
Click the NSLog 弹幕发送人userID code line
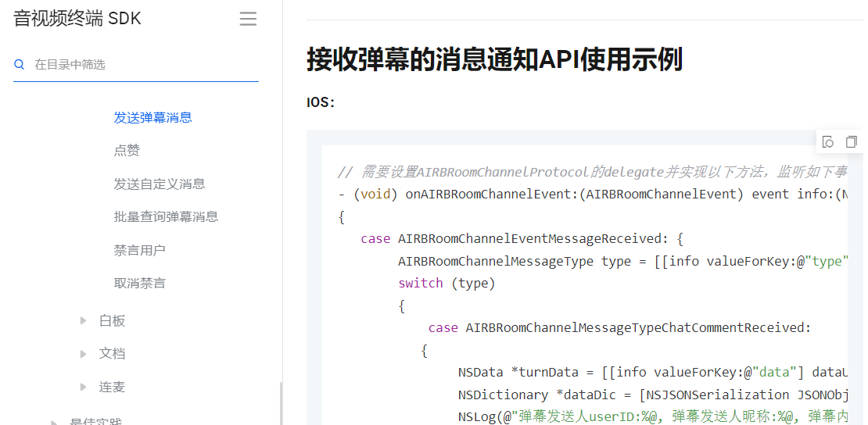[653, 416]
